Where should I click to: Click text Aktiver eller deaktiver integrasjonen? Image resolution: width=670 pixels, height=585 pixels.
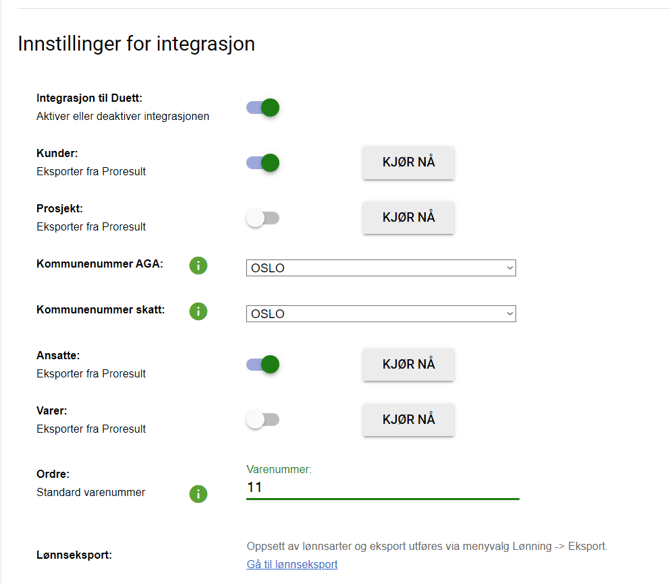123,116
